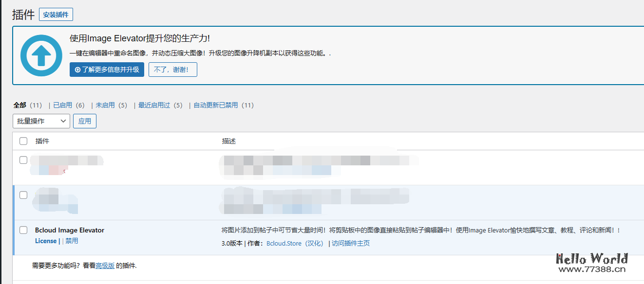The image size is (644, 284).
Task: Open the 批量操作 dropdown
Action: coord(41,121)
